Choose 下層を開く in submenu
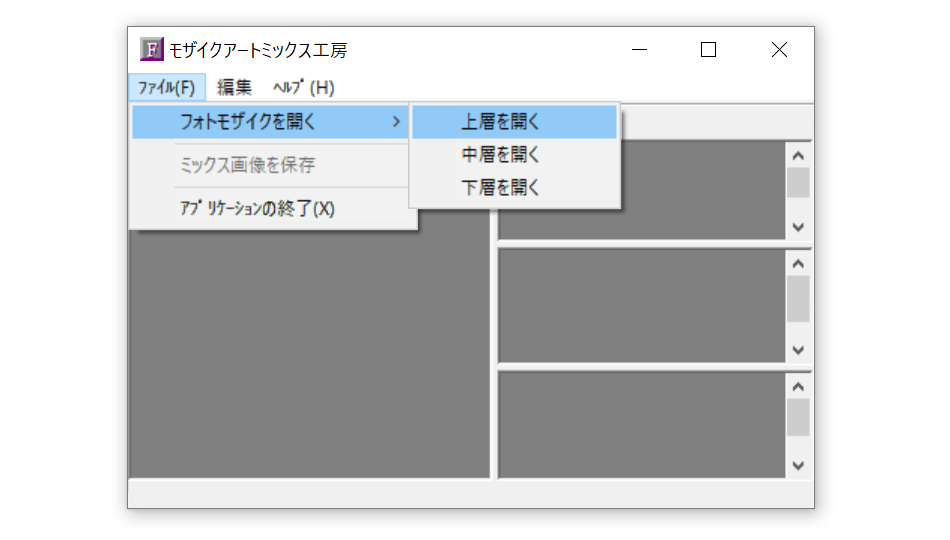This screenshot has width=950, height=540. pos(514,187)
